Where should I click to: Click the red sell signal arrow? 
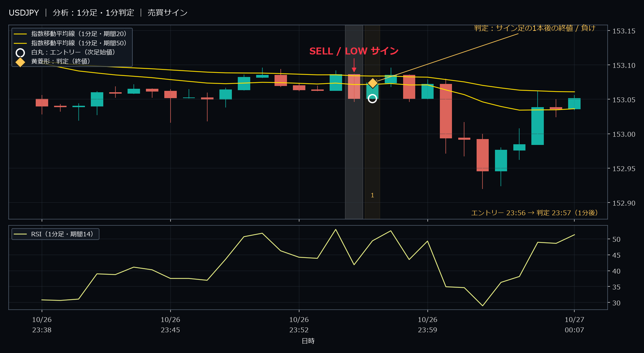click(x=354, y=65)
